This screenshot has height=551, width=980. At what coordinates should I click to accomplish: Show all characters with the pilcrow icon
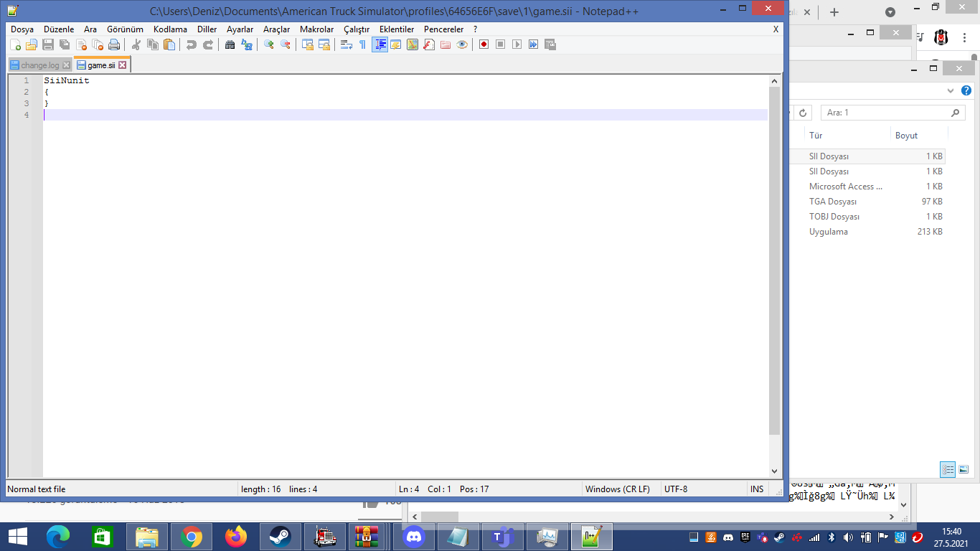click(363, 44)
